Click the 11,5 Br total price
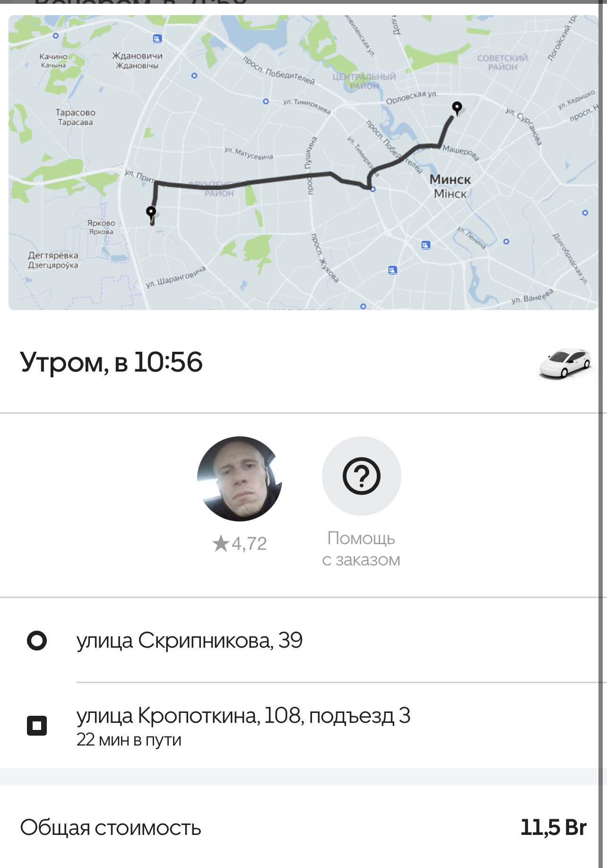This screenshot has width=607, height=868. pos(554,828)
